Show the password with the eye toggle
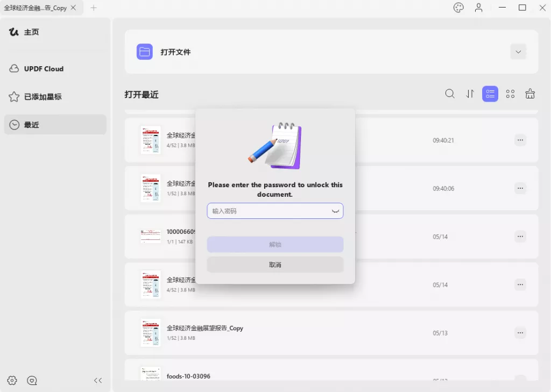551x392 pixels. click(335, 211)
